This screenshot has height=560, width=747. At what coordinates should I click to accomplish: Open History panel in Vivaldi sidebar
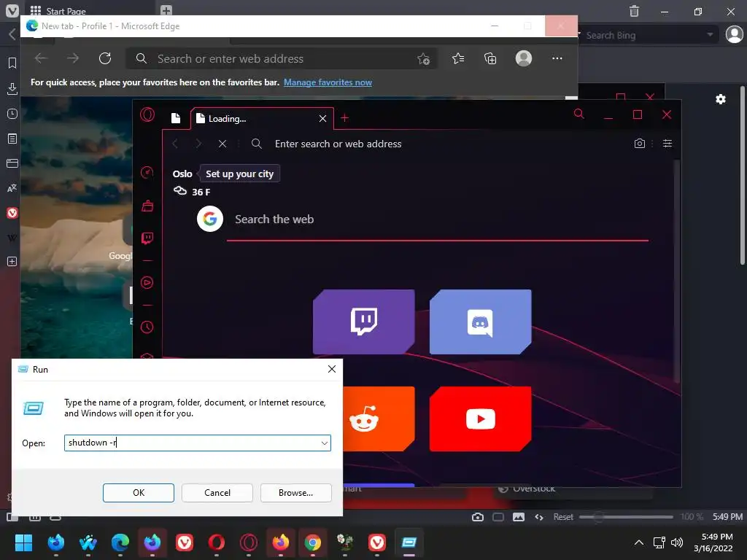[12, 114]
